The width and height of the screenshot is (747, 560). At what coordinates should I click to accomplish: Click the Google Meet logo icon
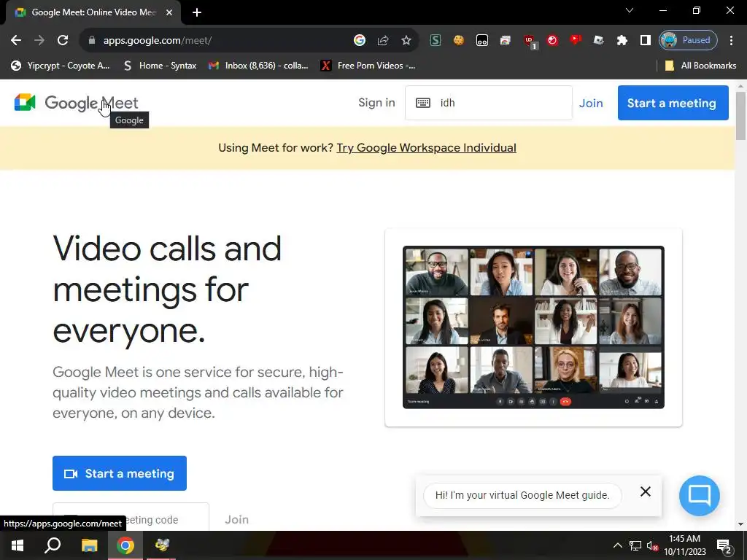point(25,102)
